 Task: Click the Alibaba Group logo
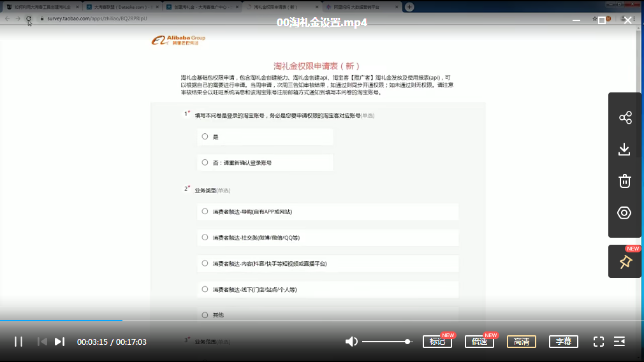(179, 40)
